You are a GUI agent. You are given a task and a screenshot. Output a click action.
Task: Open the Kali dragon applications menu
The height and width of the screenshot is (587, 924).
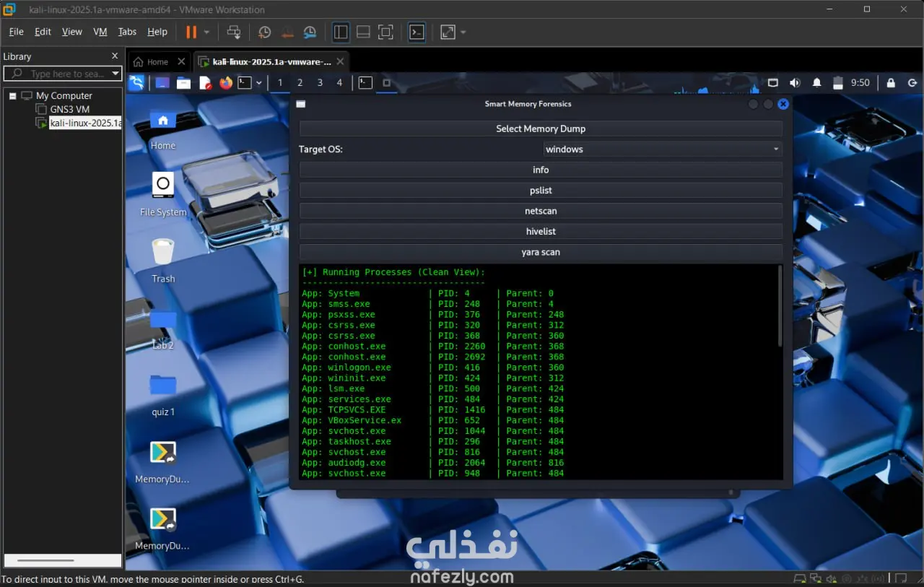click(x=136, y=83)
